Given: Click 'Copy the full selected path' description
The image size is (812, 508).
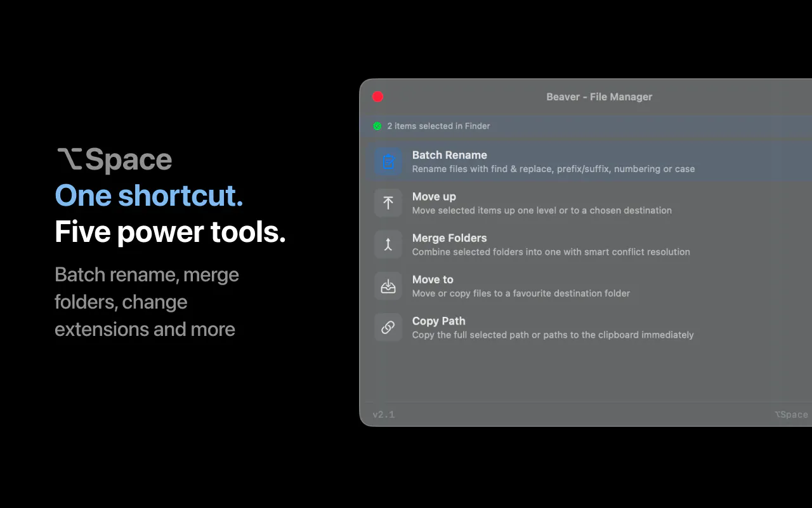Looking at the screenshot, I should pos(553,335).
